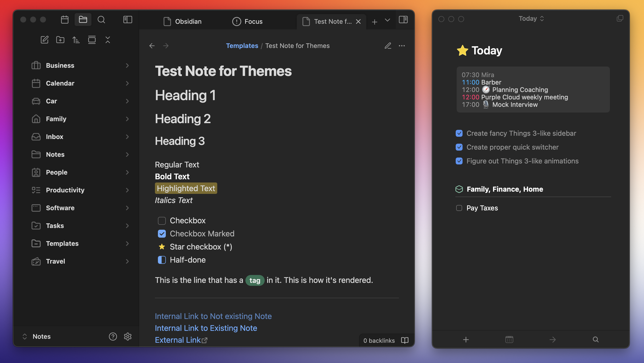Screen dimensions: 644x363
Task: Open the People folder
Action: (x=81, y=172)
